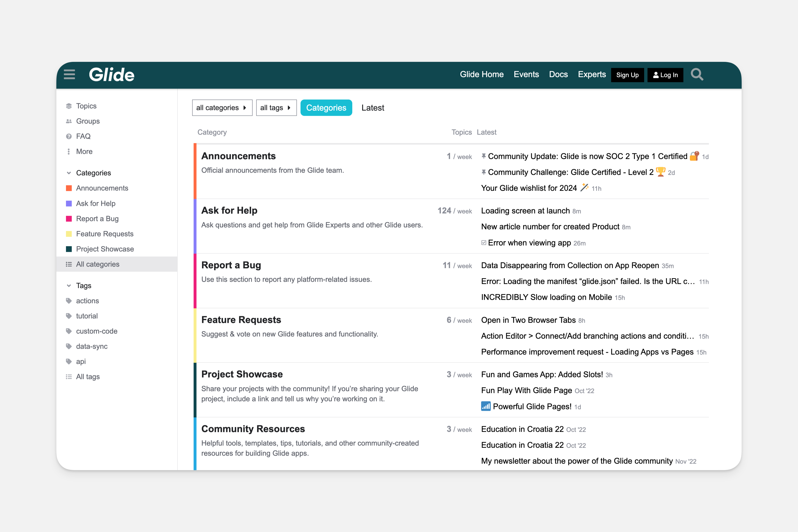798x532 pixels.
Task: Click the Sign Up button
Action: point(628,75)
